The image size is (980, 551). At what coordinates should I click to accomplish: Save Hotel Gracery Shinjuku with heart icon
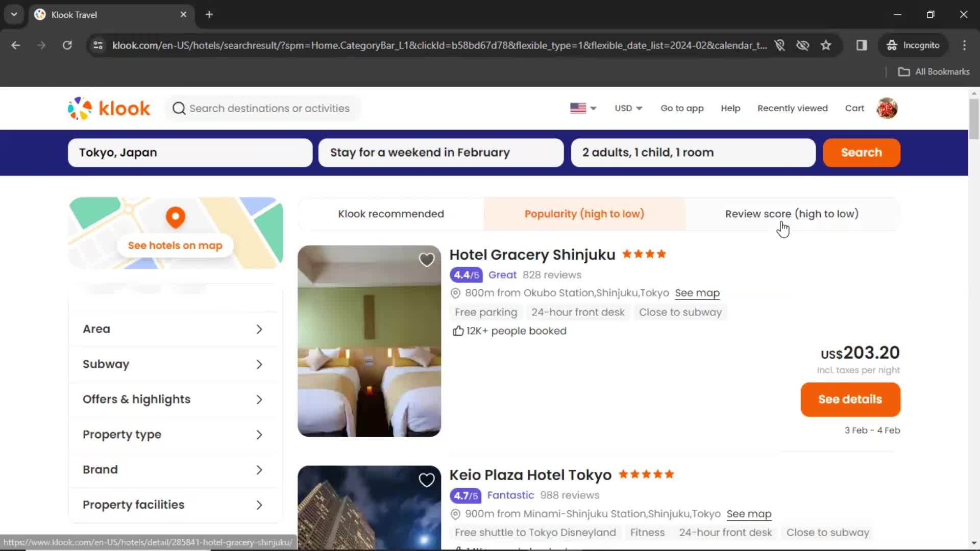point(427,260)
